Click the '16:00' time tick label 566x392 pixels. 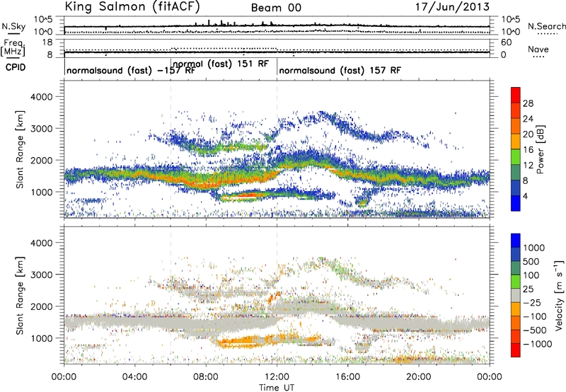347,377
